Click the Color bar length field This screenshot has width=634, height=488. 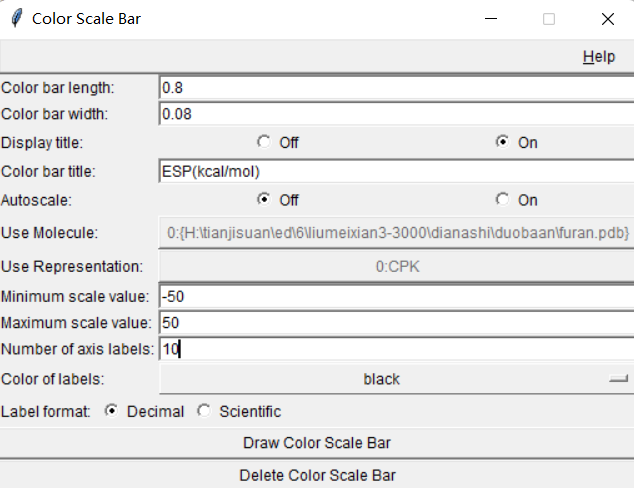click(x=395, y=88)
